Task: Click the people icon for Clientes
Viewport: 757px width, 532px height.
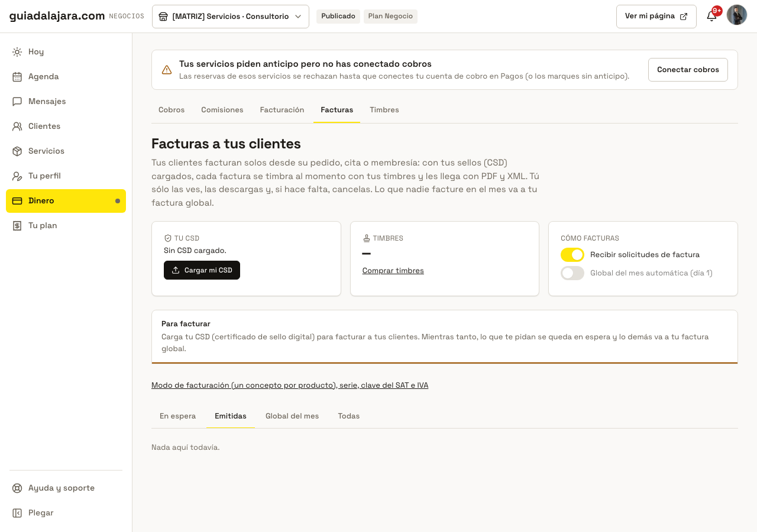Action: point(17,126)
